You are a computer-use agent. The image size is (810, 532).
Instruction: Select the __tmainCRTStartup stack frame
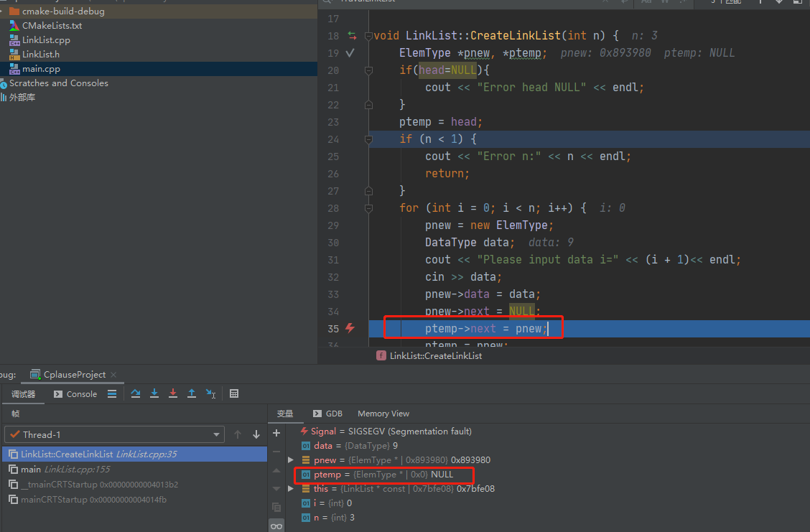(x=134, y=485)
